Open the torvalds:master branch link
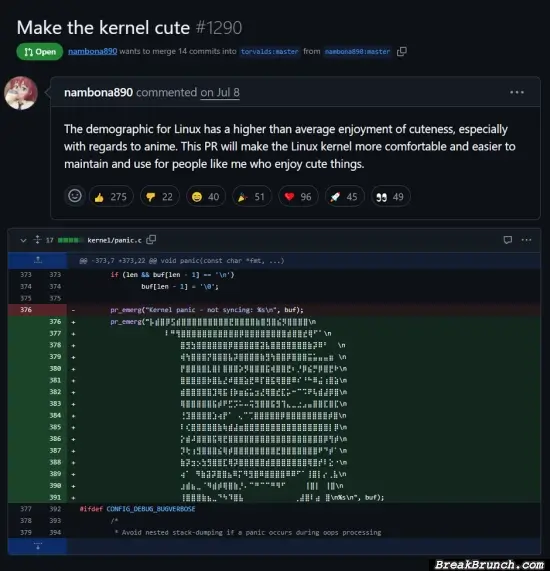This screenshot has width=550, height=571. tap(270, 51)
